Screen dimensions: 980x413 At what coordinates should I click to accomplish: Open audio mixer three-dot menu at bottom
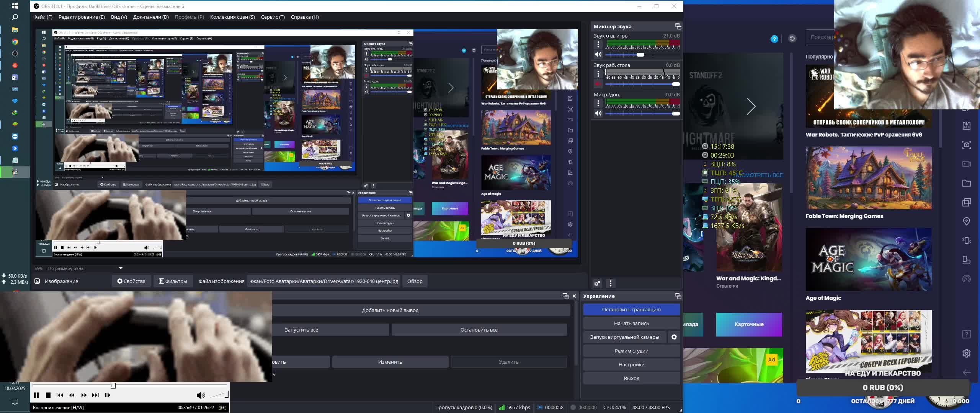point(611,283)
